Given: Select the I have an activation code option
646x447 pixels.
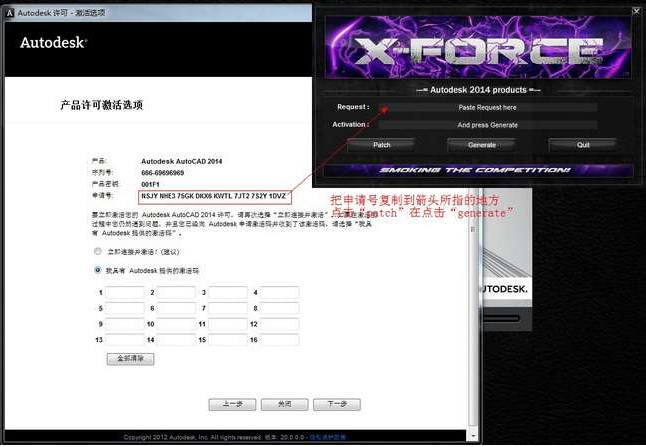Looking at the screenshot, I should point(97,270).
